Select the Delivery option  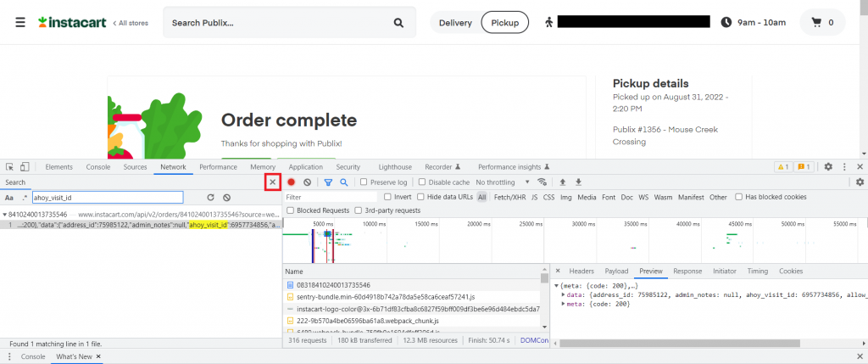pos(455,23)
